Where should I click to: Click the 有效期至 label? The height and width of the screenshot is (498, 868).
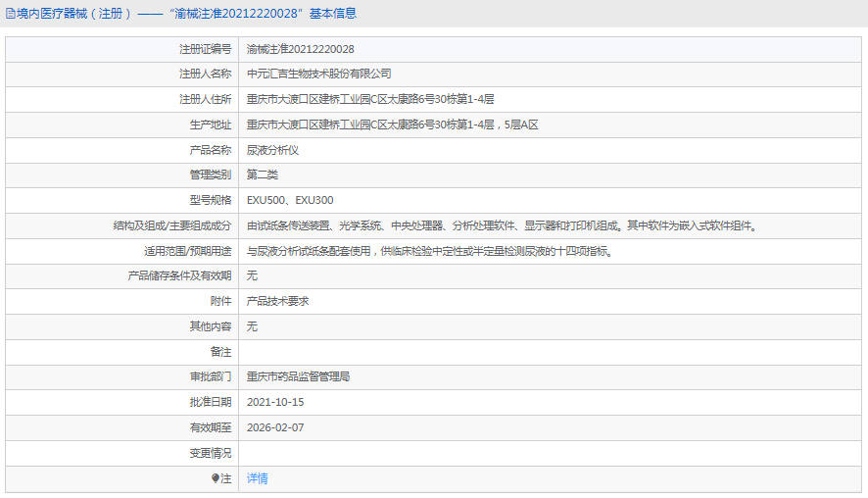pos(211,428)
